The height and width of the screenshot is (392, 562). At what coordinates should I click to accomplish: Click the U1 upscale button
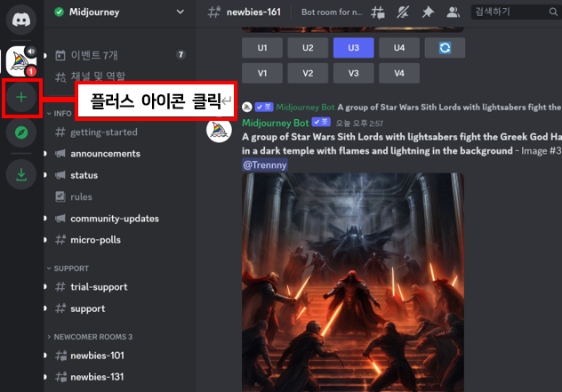(262, 48)
